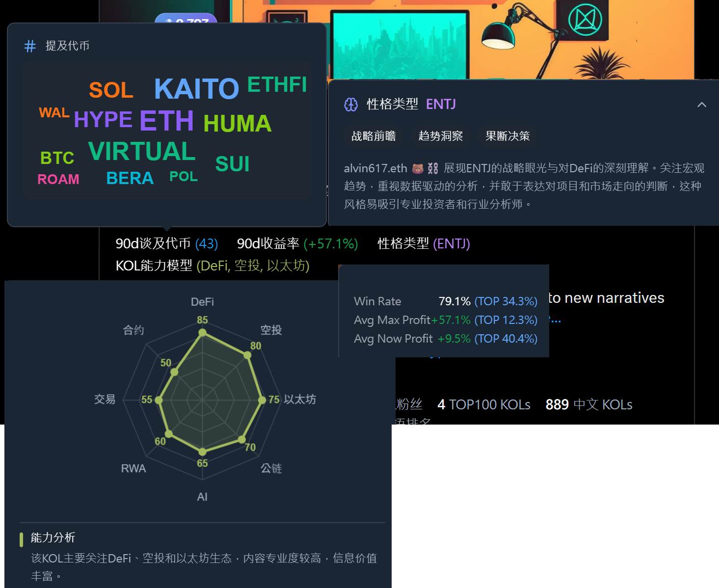Viewport: 719px width, 588px height.
Task: Select the ETH token in word cloud
Action: pos(166,121)
